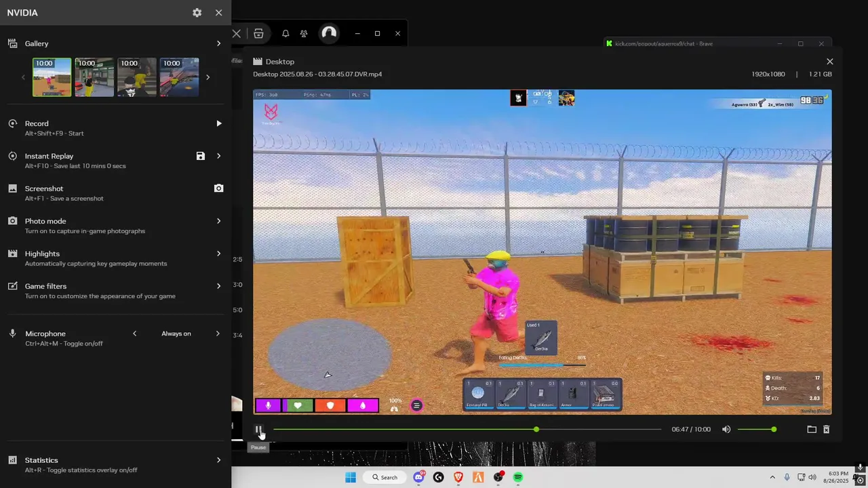Viewport: 868px width, 488px height.
Task: Open the Gallery heading
Action: point(37,43)
